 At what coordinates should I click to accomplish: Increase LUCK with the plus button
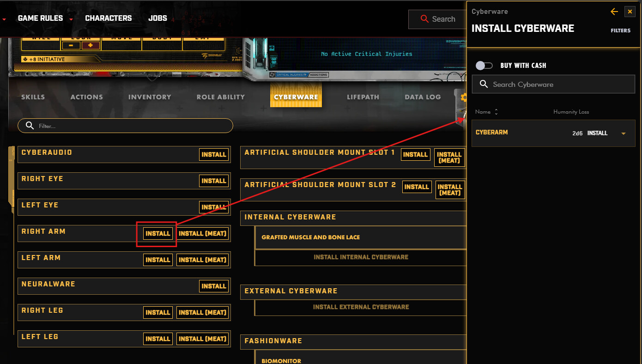point(91,45)
